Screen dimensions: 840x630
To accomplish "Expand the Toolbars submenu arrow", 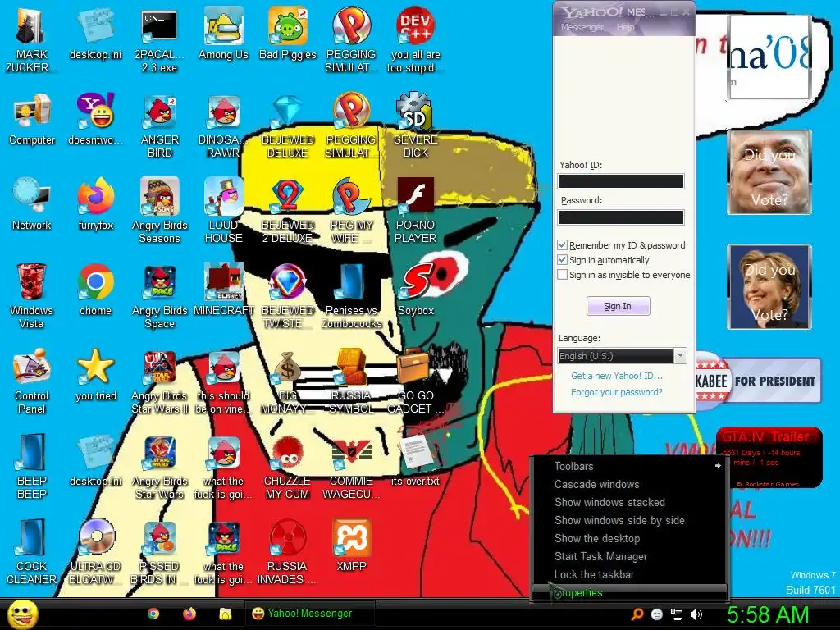I will coord(718,466).
